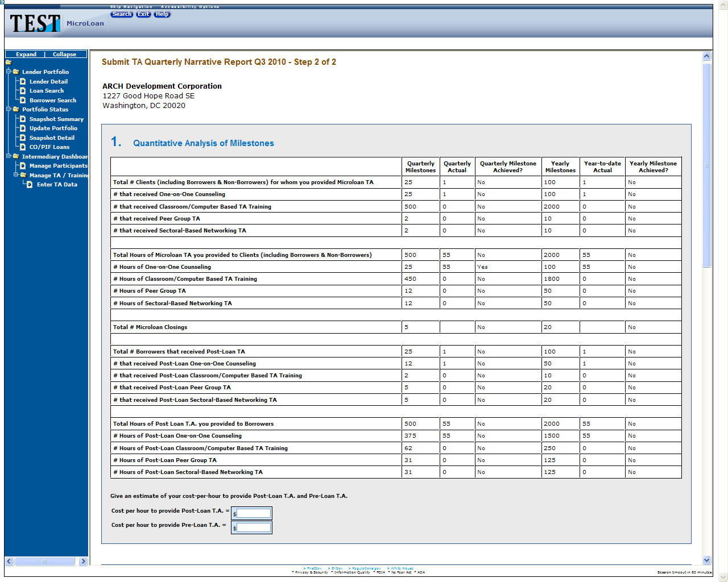This screenshot has width=728, height=582.
Task: Click the Lender Detail page icon
Action: click(23, 81)
